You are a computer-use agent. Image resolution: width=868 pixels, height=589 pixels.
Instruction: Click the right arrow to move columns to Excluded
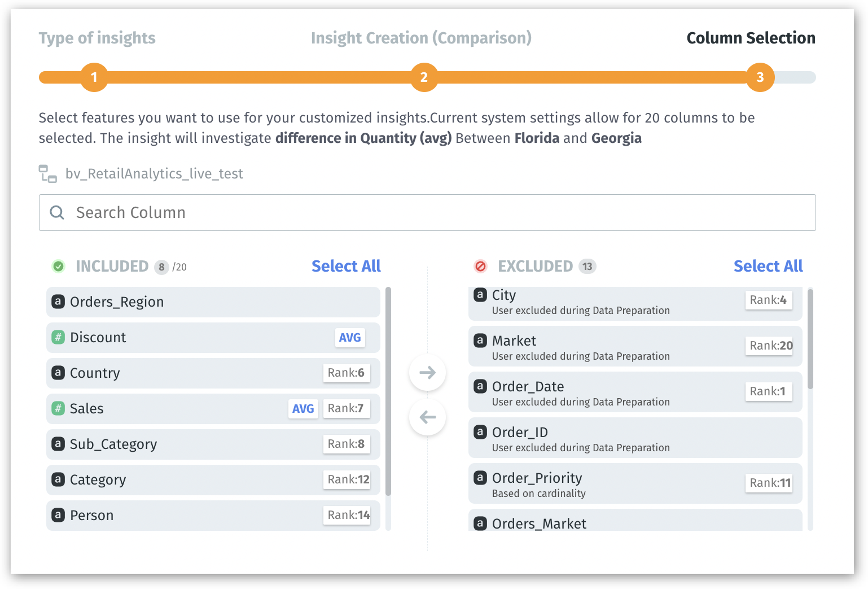(427, 373)
